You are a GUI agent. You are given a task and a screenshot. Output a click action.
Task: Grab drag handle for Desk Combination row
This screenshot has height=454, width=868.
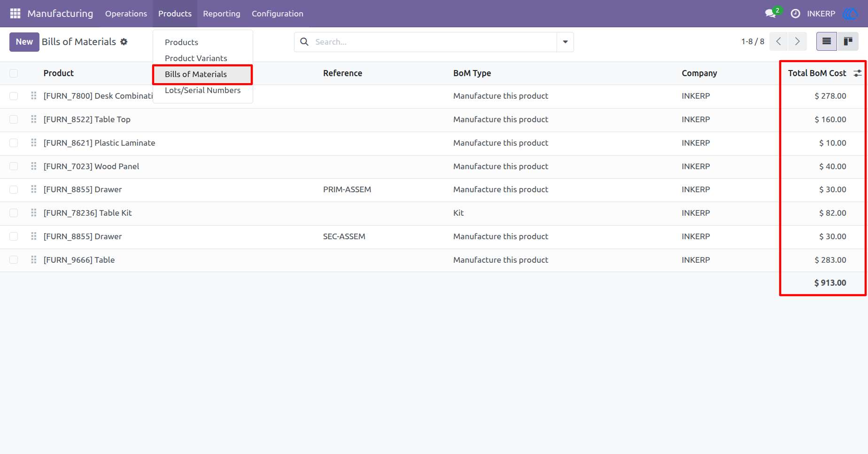point(34,96)
